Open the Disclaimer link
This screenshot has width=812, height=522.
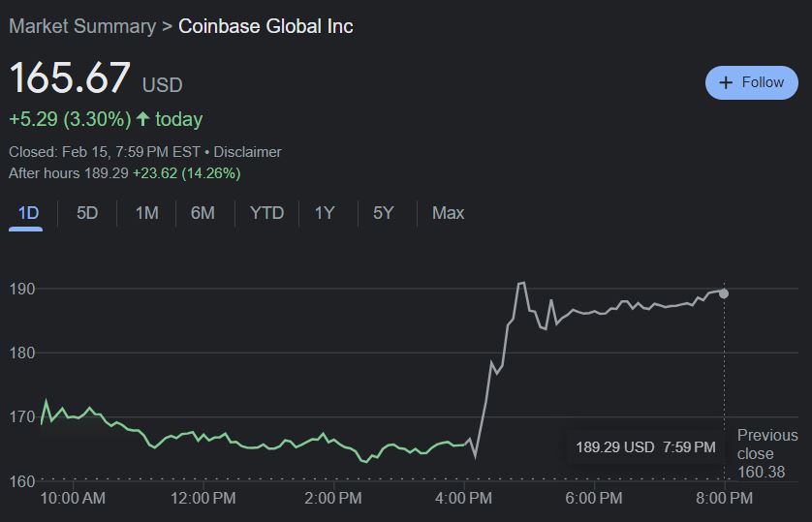pos(247,152)
